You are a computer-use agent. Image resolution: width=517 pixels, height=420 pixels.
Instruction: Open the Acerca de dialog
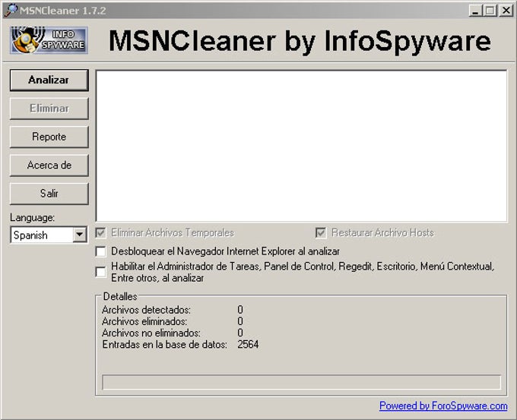(49, 165)
